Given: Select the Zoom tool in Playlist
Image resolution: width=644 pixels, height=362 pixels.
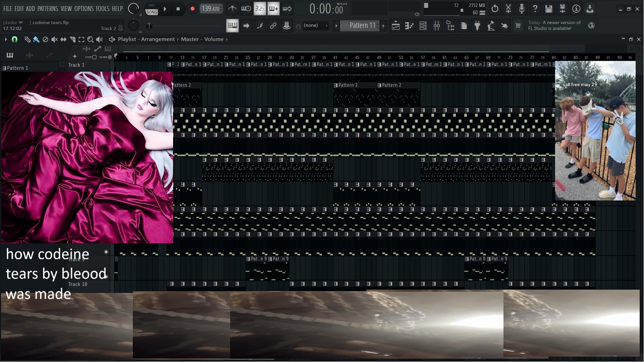Looking at the screenshot, I should 90,39.
